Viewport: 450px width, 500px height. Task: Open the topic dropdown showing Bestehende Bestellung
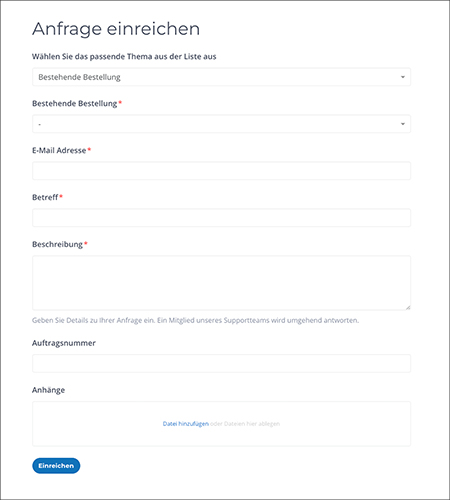[221, 77]
